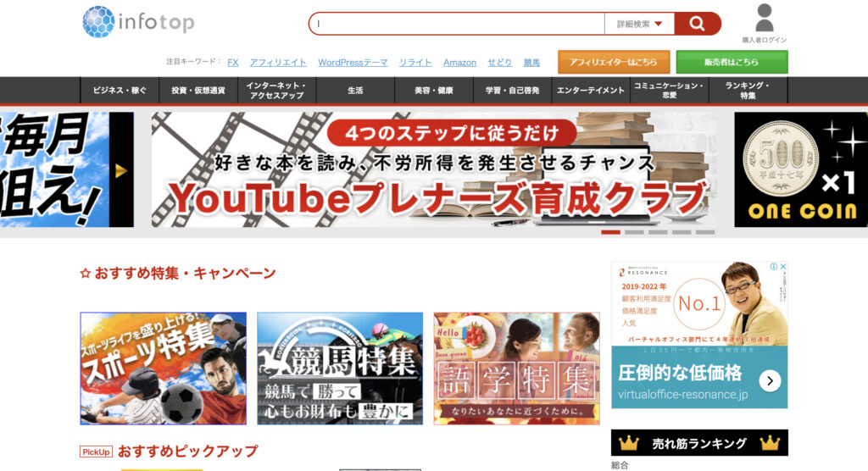This screenshot has width=868, height=471.
Task: Click inside the search text field
Action: coord(458,24)
